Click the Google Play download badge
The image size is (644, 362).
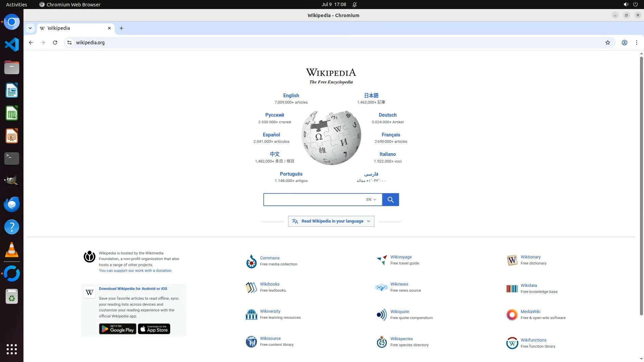117,329
